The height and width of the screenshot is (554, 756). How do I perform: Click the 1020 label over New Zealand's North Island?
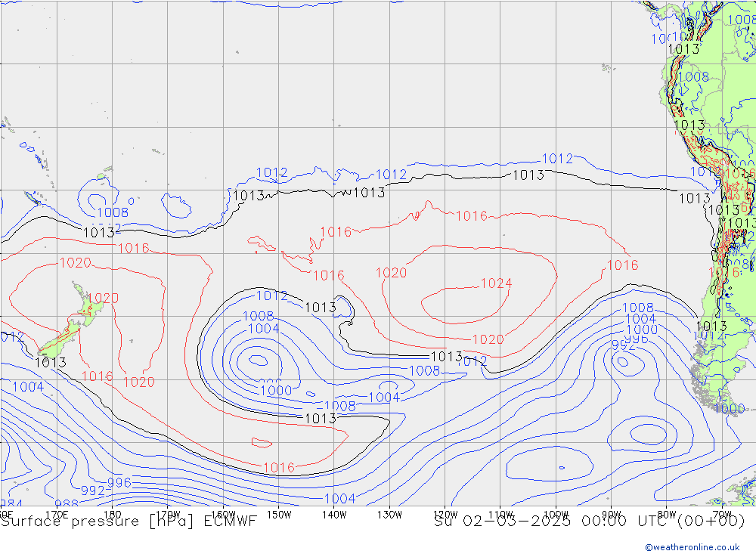click(x=103, y=298)
